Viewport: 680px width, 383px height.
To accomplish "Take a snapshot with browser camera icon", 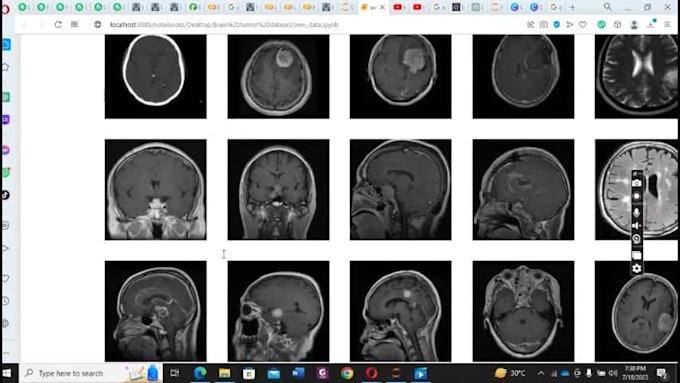I will [543, 25].
